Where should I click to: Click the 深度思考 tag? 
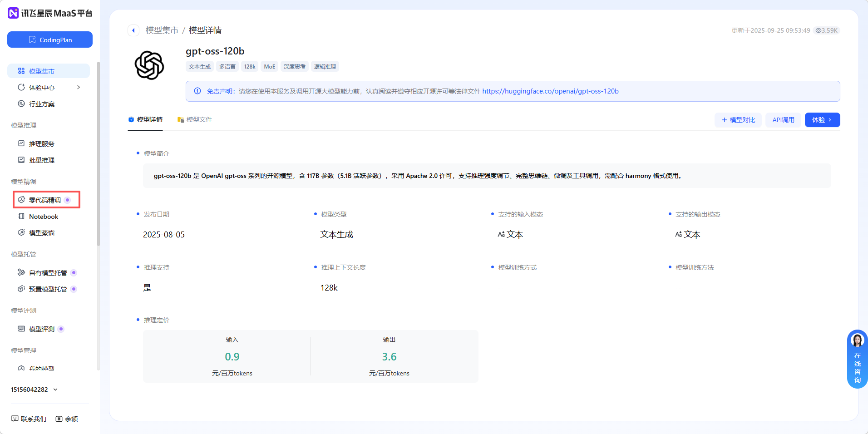295,66
